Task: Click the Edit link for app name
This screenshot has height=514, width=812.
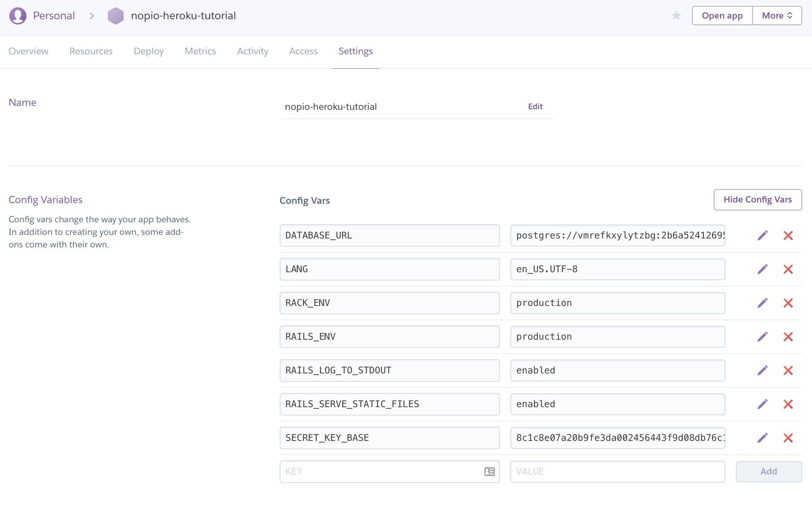Action: click(535, 106)
